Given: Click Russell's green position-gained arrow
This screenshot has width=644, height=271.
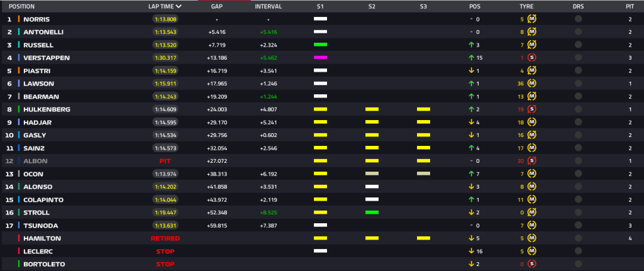Looking at the screenshot, I should [x=472, y=45].
